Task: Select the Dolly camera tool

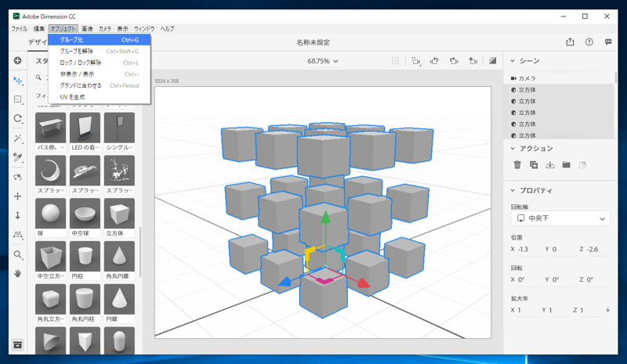Action: (x=17, y=215)
